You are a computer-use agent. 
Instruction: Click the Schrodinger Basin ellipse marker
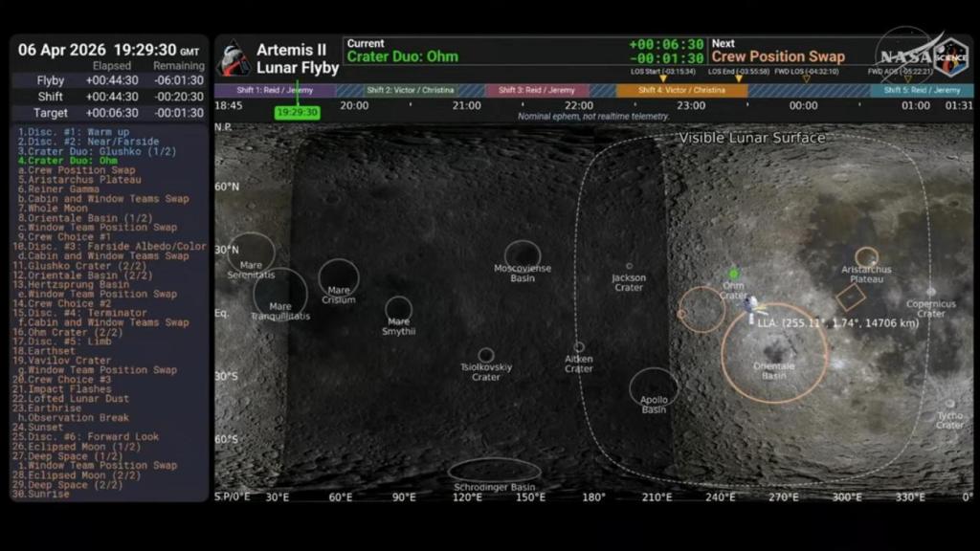click(x=495, y=471)
